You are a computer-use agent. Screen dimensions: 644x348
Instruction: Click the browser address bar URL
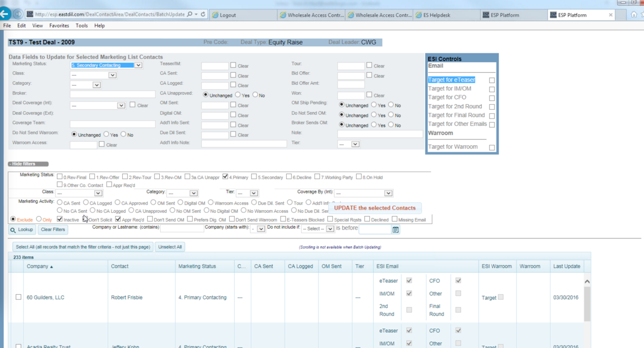[110, 14]
